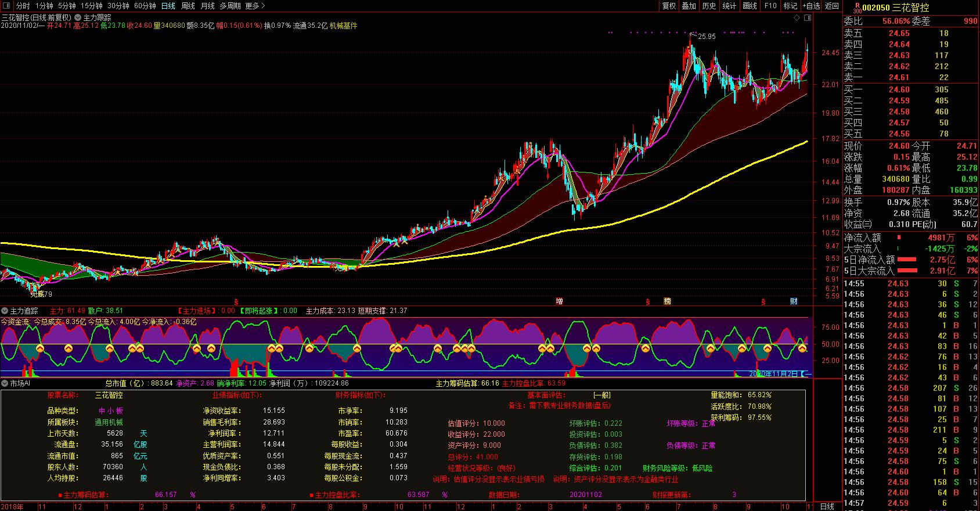Open the 统计 statistics button
The width and height of the screenshot is (980, 511).
point(729,6)
